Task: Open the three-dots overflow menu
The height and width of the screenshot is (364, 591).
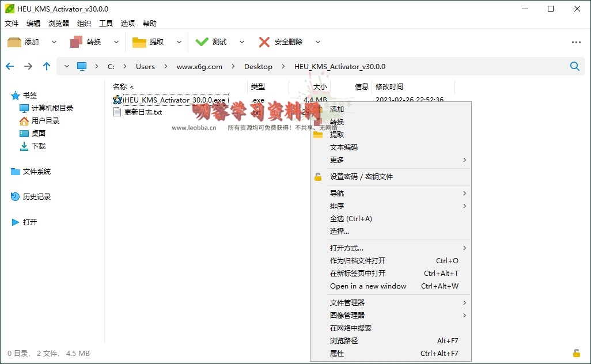Action: pyautogui.click(x=576, y=42)
